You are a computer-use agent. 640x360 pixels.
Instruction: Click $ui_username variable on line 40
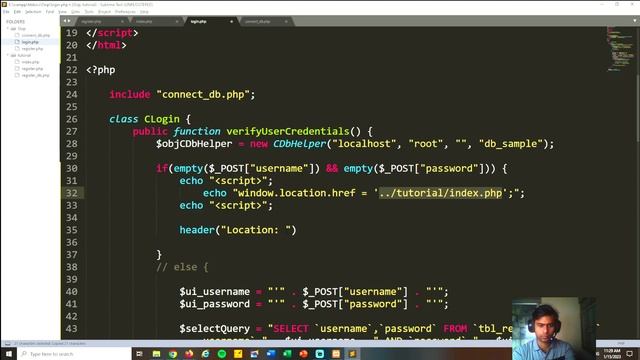pyautogui.click(x=215, y=291)
